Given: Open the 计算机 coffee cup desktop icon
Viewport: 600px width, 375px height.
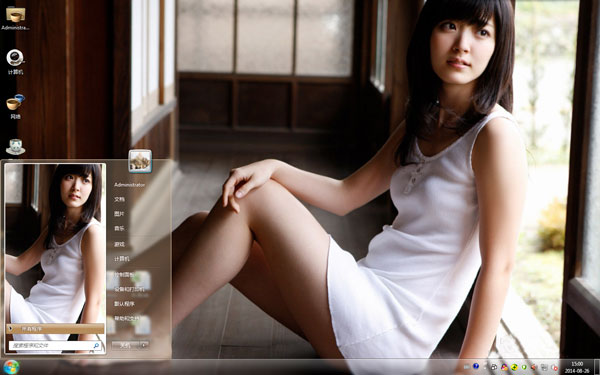Looking at the screenshot, I should pos(15,61).
